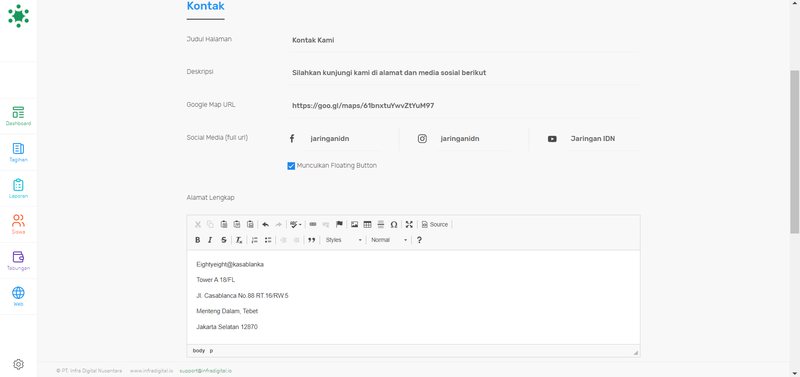
Task: Click the Google Map URL input field
Action: pyautogui.click(x=464, y=106)
